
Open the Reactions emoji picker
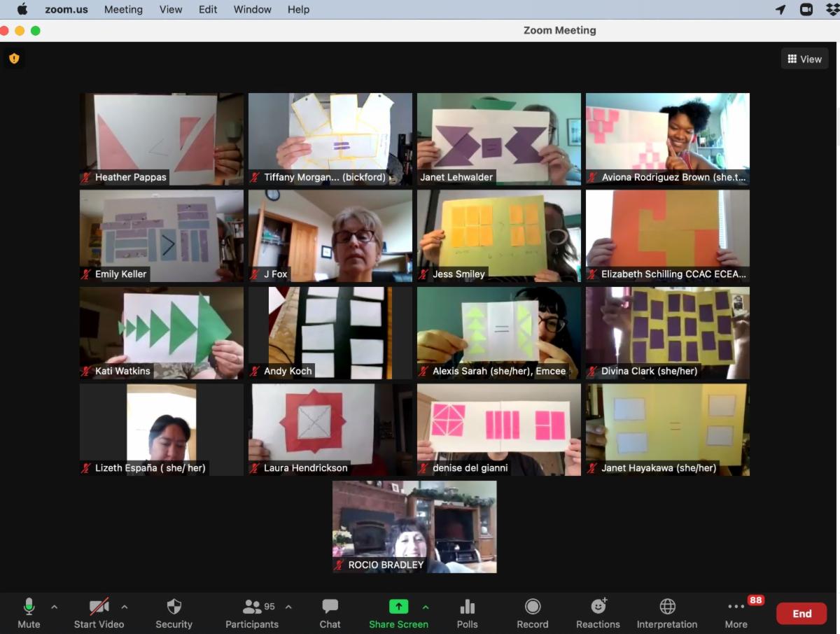(x=598, y=613)
